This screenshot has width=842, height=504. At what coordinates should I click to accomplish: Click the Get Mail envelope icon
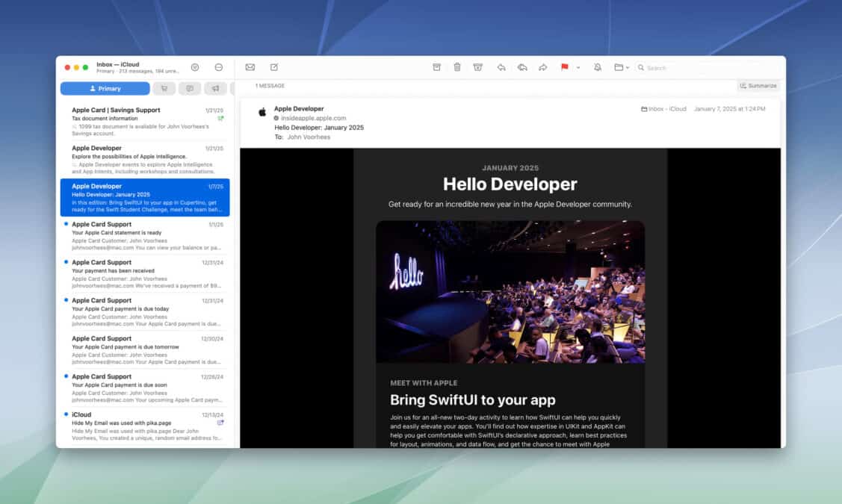pos(250,67)
